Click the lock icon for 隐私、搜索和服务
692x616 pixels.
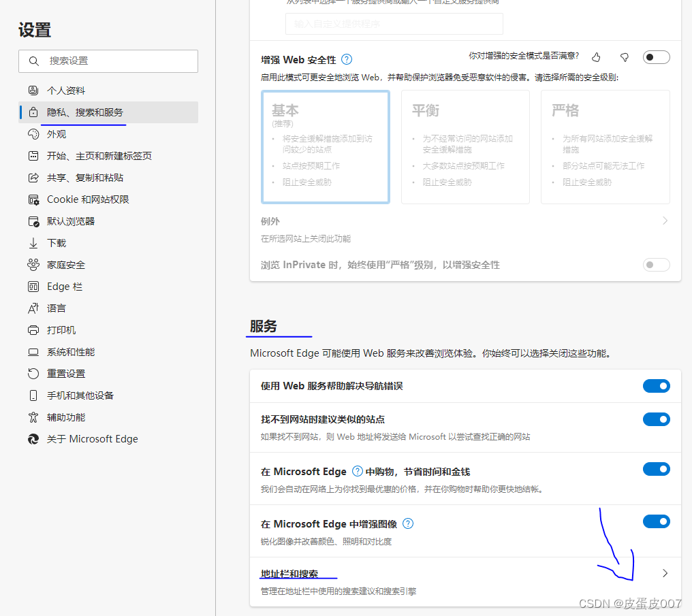[x=33, y=112]
